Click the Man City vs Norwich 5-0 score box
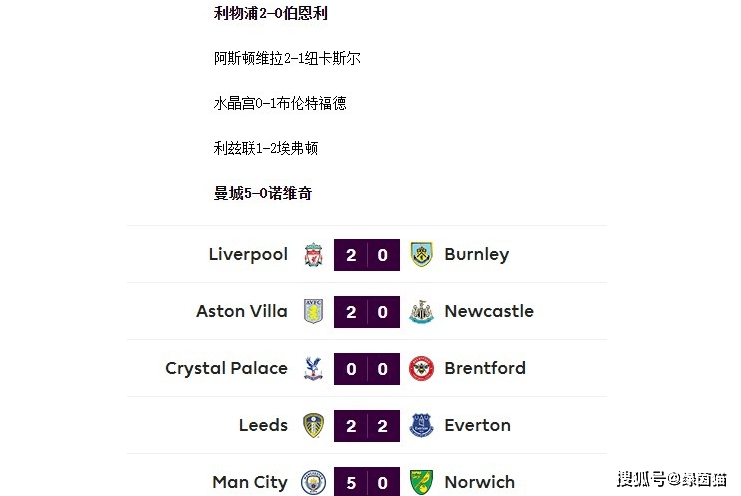 [x=367, y=482]
